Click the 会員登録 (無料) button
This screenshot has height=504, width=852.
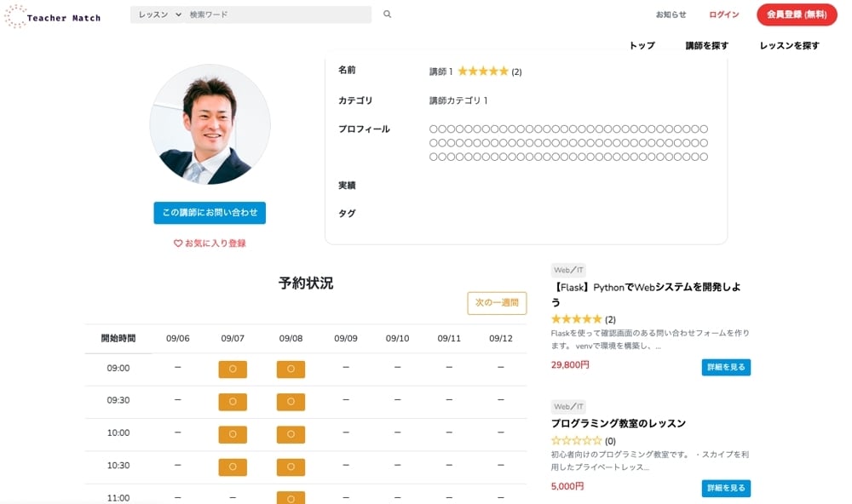pos(797,14)
